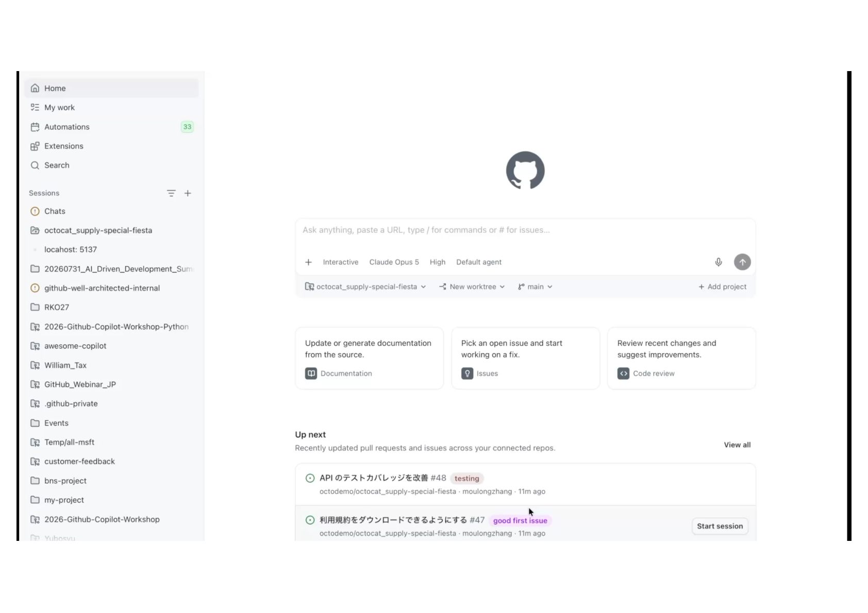Click the Up next heading text

point(310,435)
